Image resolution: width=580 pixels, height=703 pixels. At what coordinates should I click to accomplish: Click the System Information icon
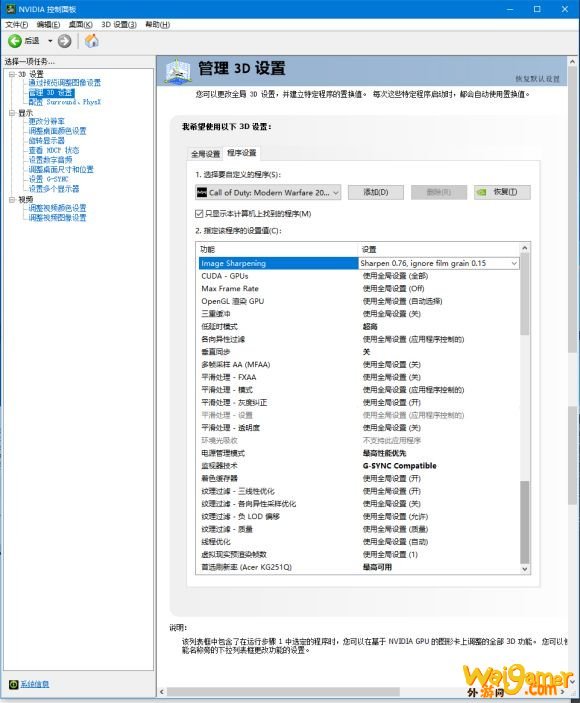[13, 684]
